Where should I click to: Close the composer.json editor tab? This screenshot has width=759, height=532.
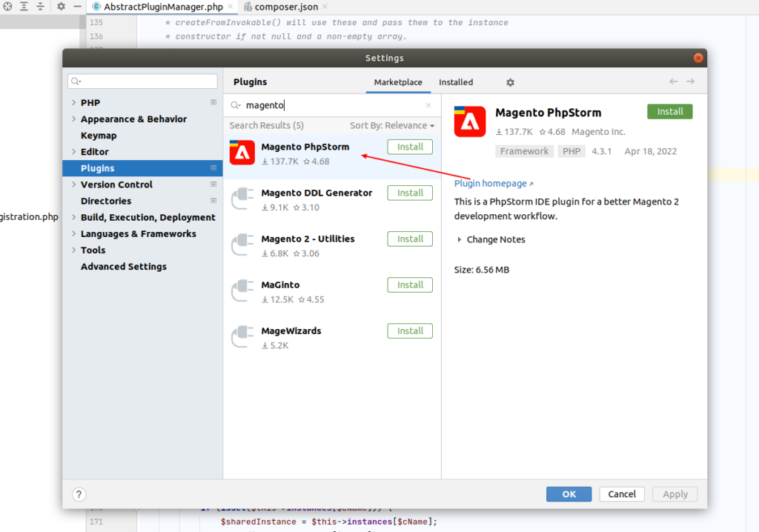325,6
